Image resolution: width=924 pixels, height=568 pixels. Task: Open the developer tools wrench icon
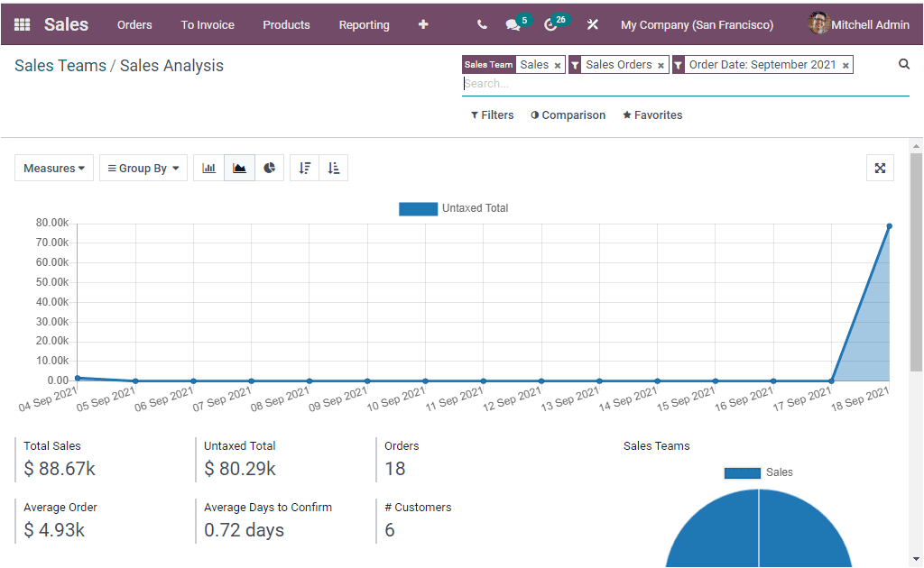tap(592, 25)
